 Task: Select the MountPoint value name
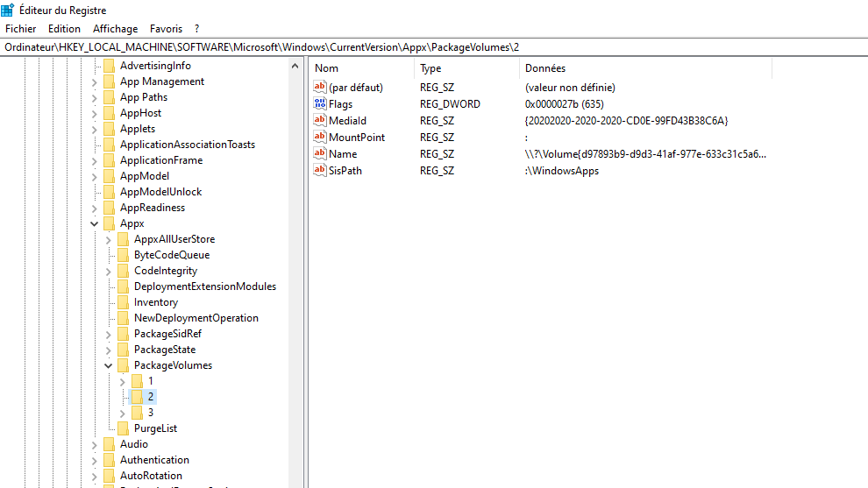357,138
